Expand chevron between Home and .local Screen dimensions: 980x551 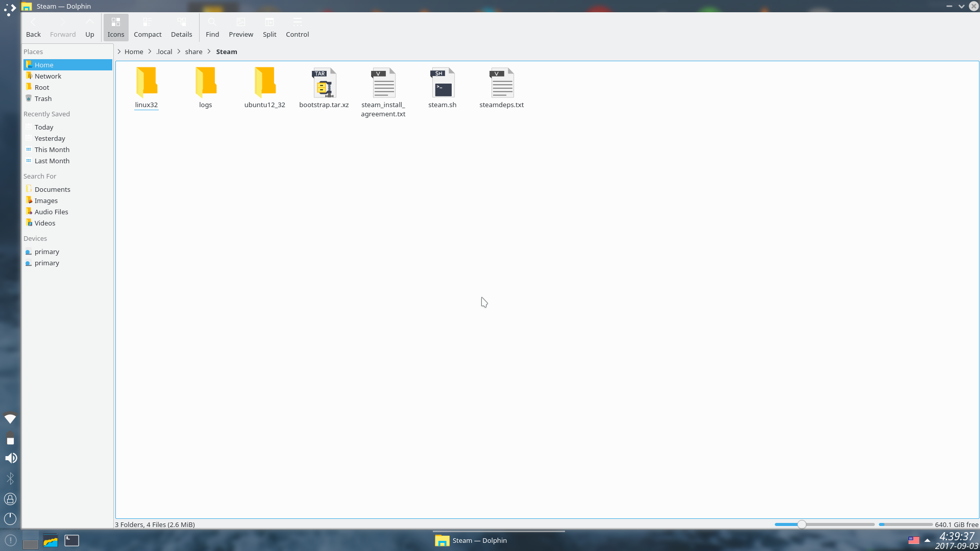150,52
